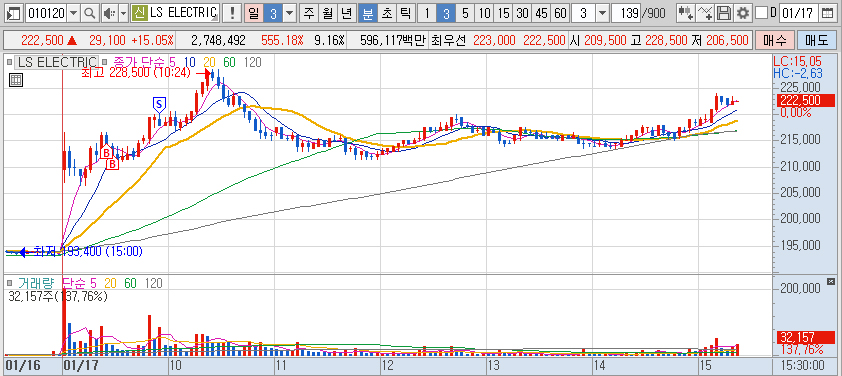Open stock search with the magnifier icon

(90, 13)
